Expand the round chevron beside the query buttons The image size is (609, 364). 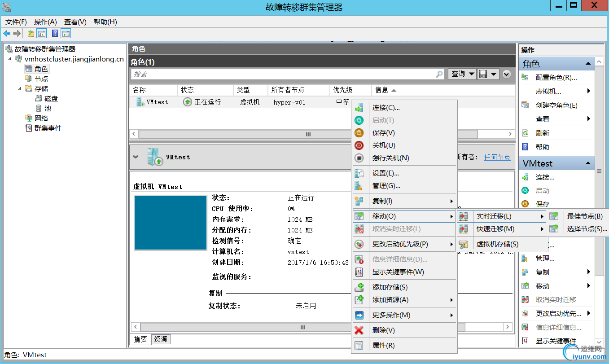coord(507,74)
